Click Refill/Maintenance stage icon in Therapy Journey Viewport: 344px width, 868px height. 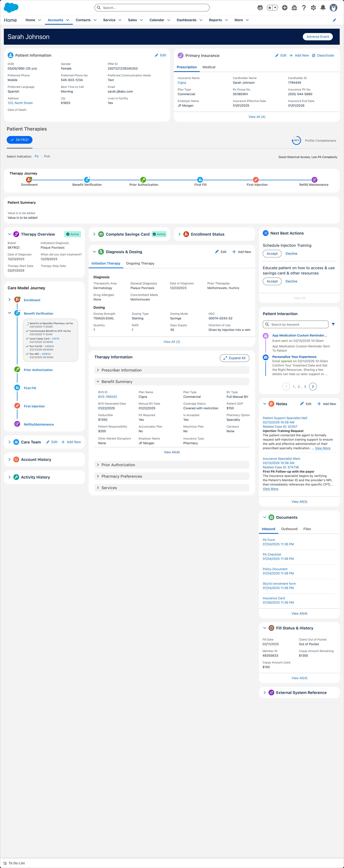(x=314, y=180)
